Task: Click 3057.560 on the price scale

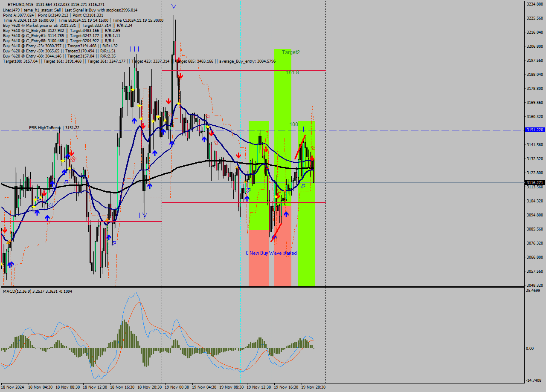Action: [535, 271]
